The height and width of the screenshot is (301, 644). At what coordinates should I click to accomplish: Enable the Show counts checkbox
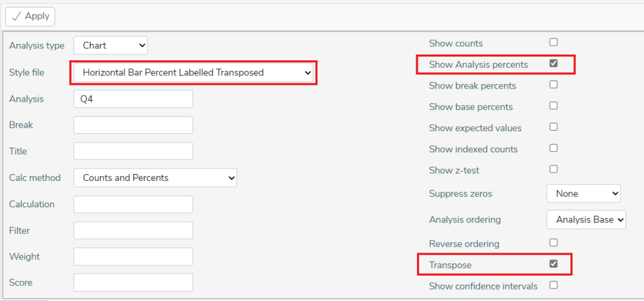[553, 42]
